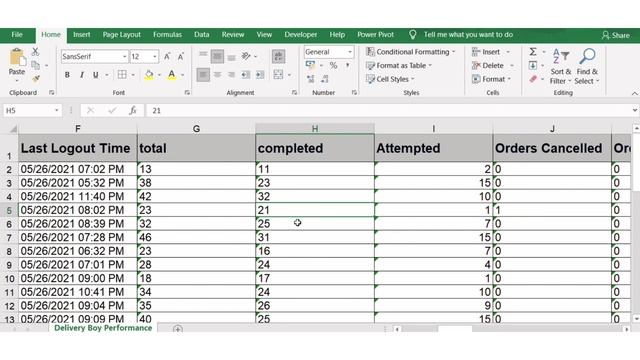Toggle Bottom Align button
Image resolution: width=640 pixels, height=360 pixels.
click(231, 56)
